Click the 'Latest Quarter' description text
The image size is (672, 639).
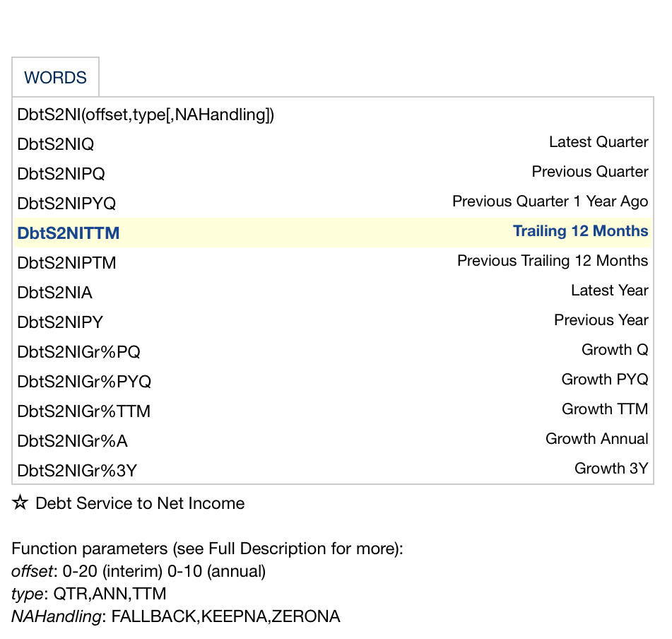(x=599, y=142)
